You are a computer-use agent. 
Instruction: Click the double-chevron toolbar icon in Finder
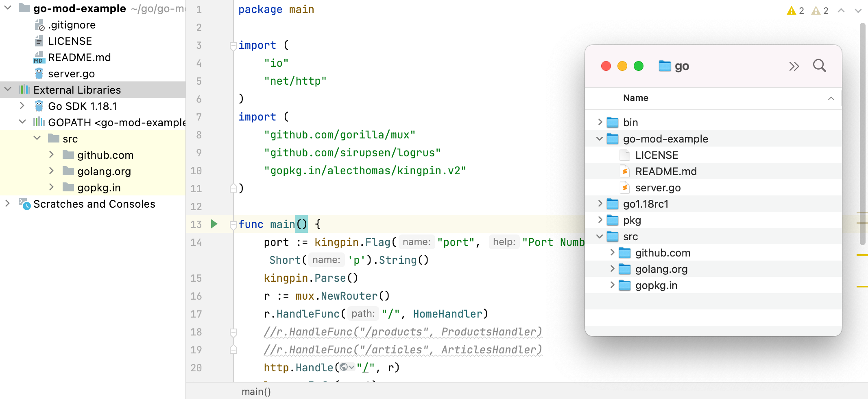pyautogui.click(x=793, y=66)
